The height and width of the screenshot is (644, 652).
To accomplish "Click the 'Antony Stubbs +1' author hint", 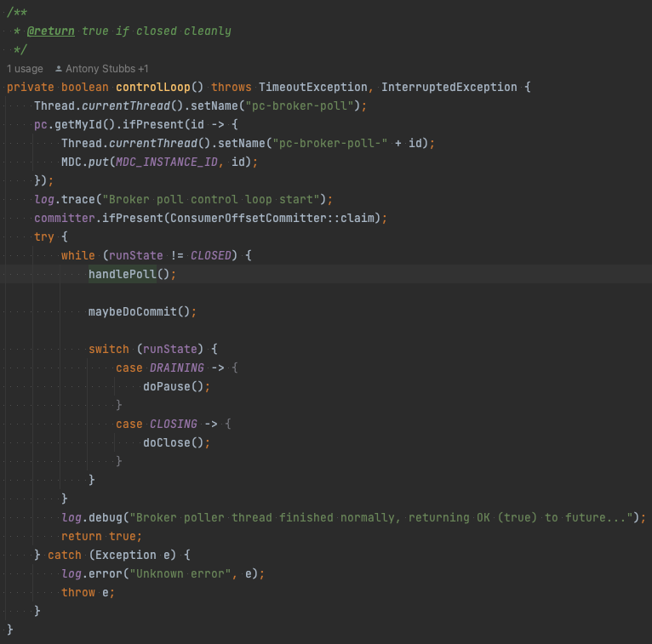I will tap(107, 69).
